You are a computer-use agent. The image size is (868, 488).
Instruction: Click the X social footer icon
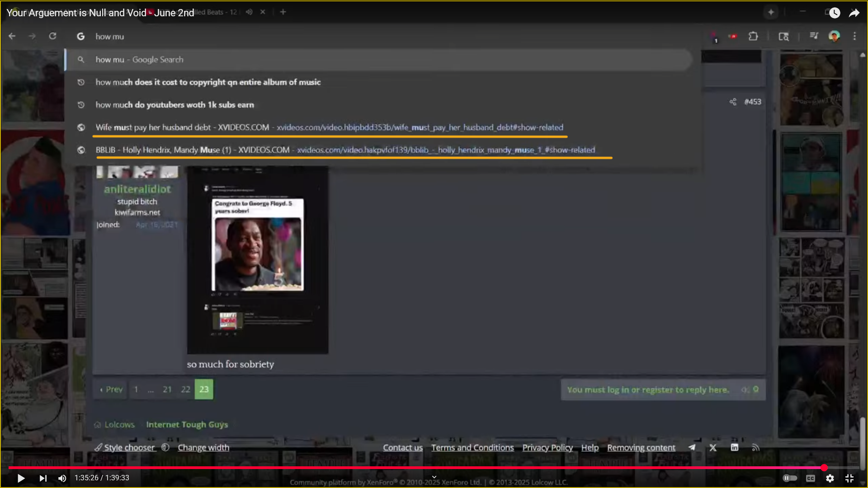(x=713, y=447)
